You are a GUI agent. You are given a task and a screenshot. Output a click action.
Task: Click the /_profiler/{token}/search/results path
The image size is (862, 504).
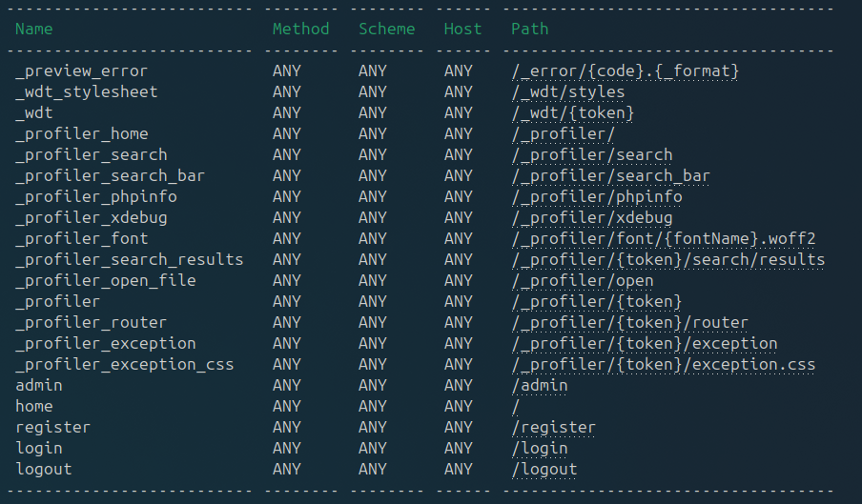(667, 260)
